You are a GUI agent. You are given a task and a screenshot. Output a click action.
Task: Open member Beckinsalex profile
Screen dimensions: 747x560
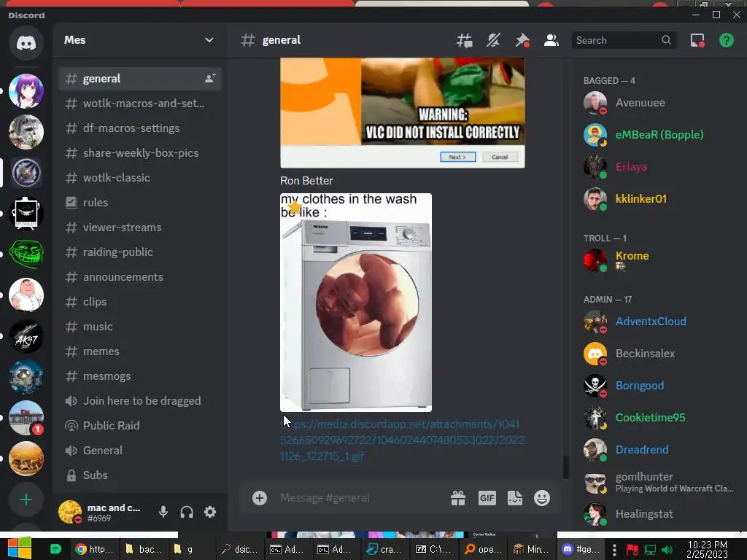point(659,354)
